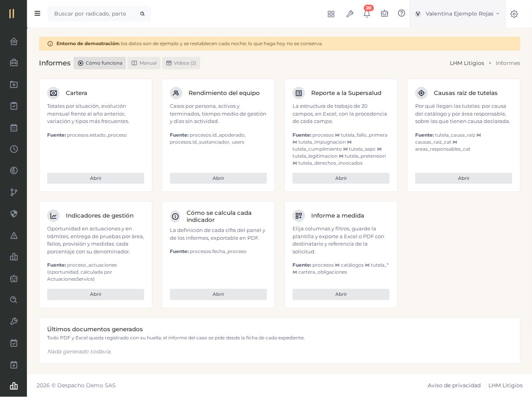Viewport: 532px width, 397px height.
Task: Switch to the Manual tab
Action: 144,63
